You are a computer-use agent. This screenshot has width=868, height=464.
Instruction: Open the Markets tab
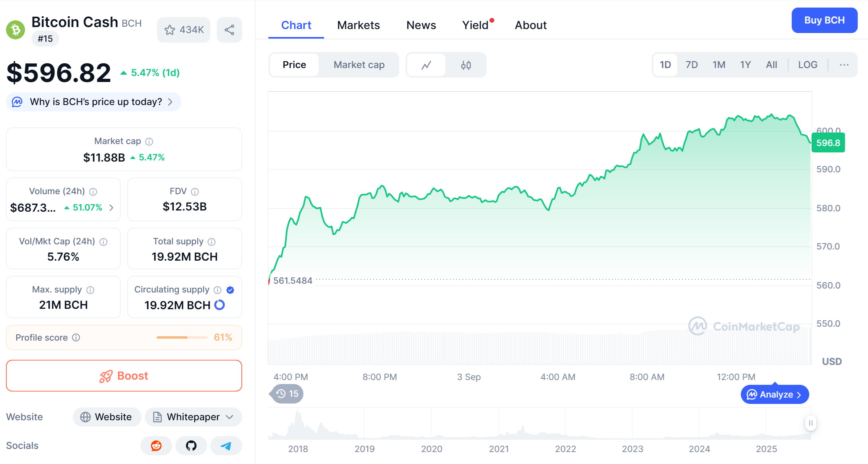pos(359,25)
